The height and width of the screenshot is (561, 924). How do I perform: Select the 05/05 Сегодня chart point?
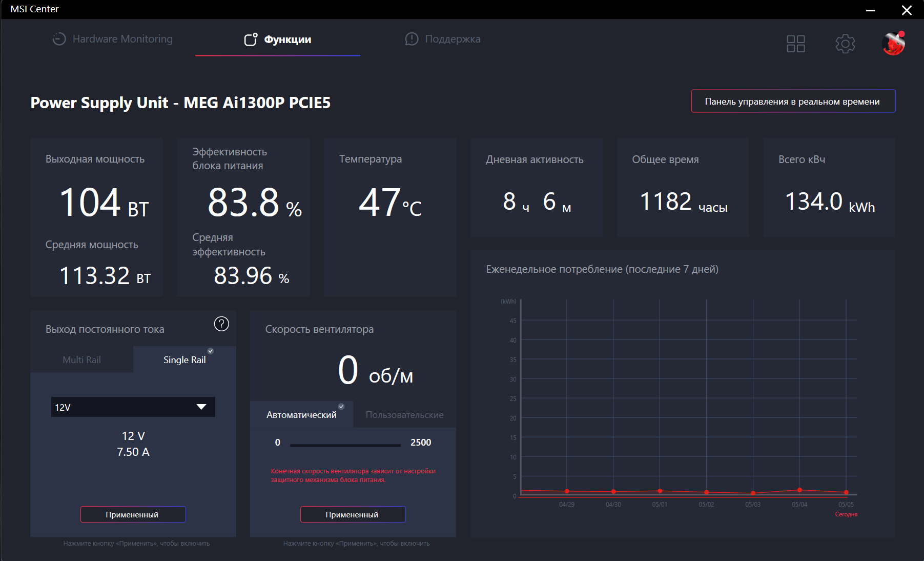point(846,492)
